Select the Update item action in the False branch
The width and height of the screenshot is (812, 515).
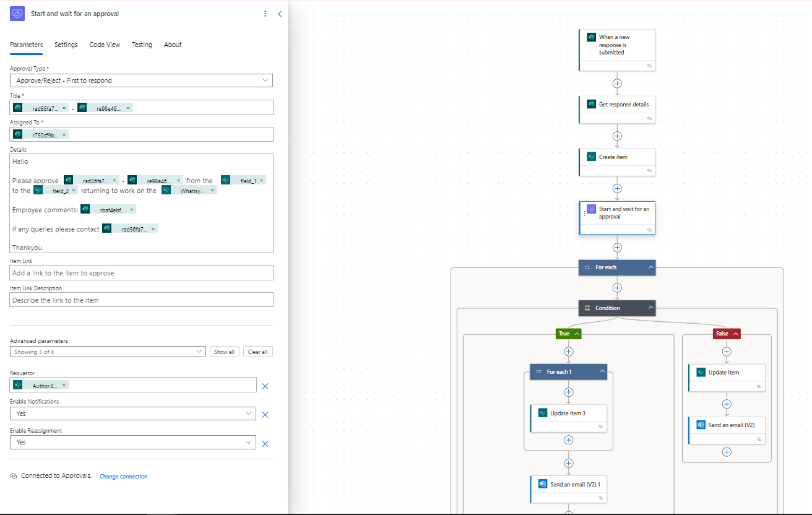pos(727,378)
